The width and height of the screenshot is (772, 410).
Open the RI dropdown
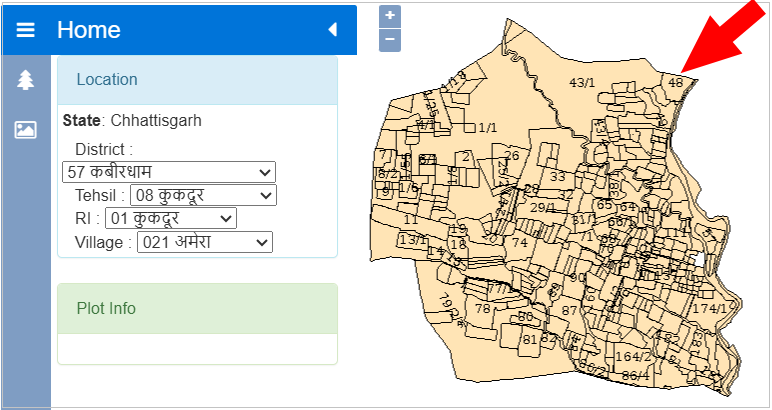point(171,219)
